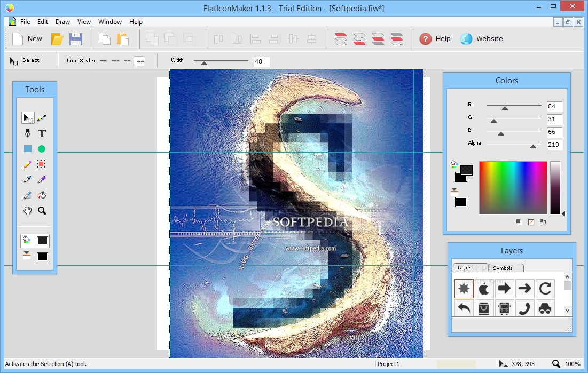588x373 pixels.
Task: Choose the dotted line style
Action: point(128,60)
